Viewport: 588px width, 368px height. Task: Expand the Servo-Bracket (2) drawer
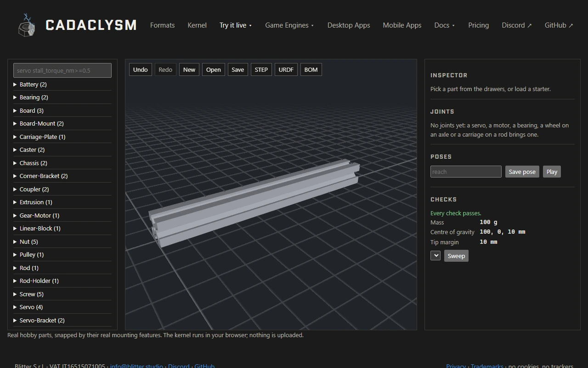click(62, 321)
